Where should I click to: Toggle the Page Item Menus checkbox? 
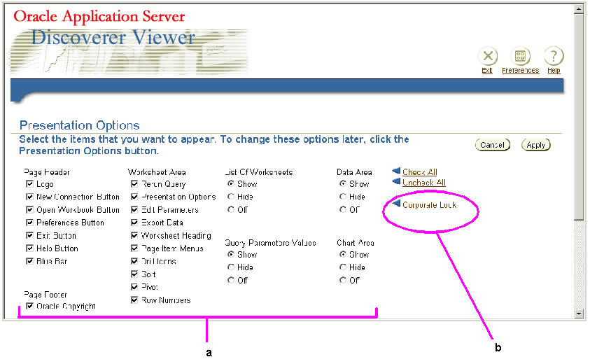click(x=134, y=248)
